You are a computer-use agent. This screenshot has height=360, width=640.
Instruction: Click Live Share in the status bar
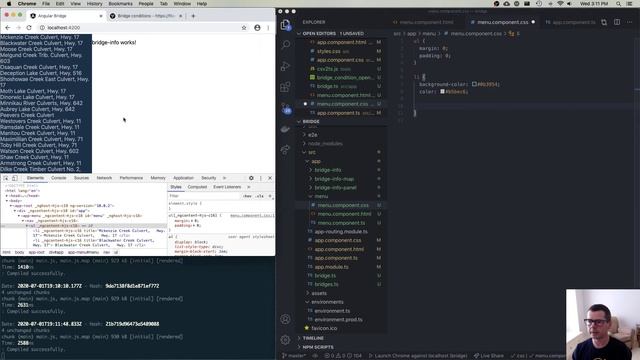pyautogui.click(x=489, y=356)
